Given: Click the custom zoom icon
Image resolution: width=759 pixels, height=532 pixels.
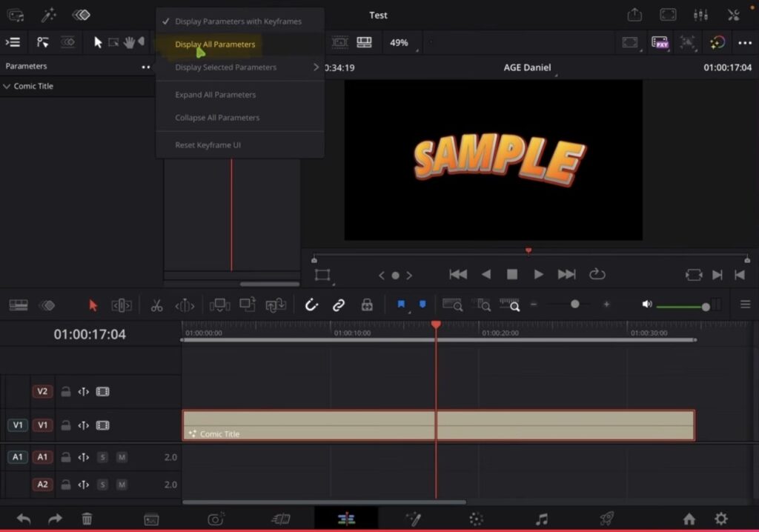Looking at the screenshot, I should point(509,305).
